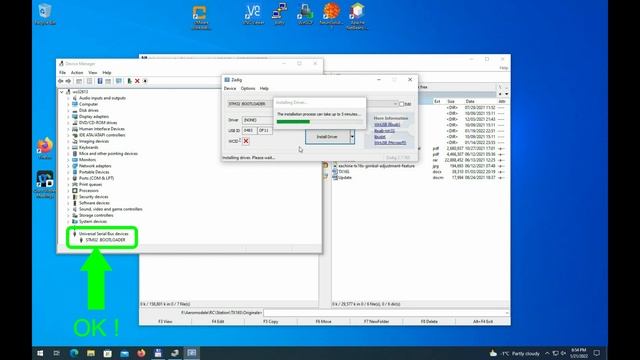Image resolution: width=640 pixels, height=360 pixels.
Task: Click the weather Partly cloudy taskbar widget
Action: click(x=515, y=353)
